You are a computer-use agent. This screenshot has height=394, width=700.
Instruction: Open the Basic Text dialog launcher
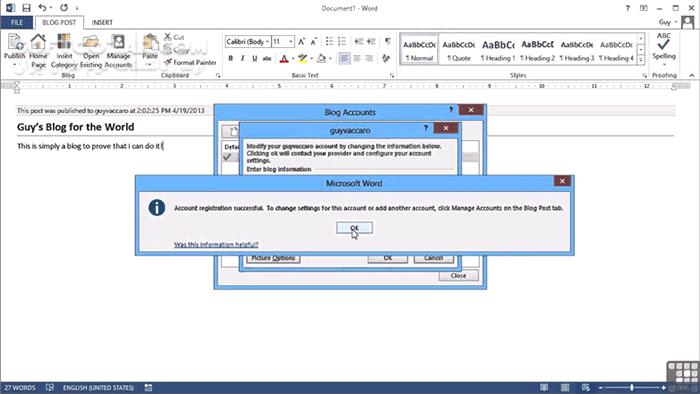click(392, 75)
